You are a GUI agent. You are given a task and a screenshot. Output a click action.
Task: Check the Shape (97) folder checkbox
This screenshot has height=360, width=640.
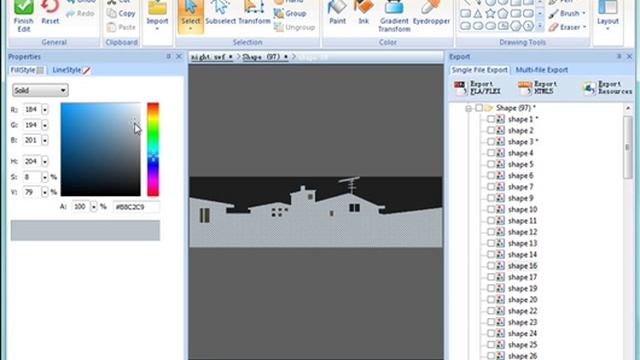[479, 108]
